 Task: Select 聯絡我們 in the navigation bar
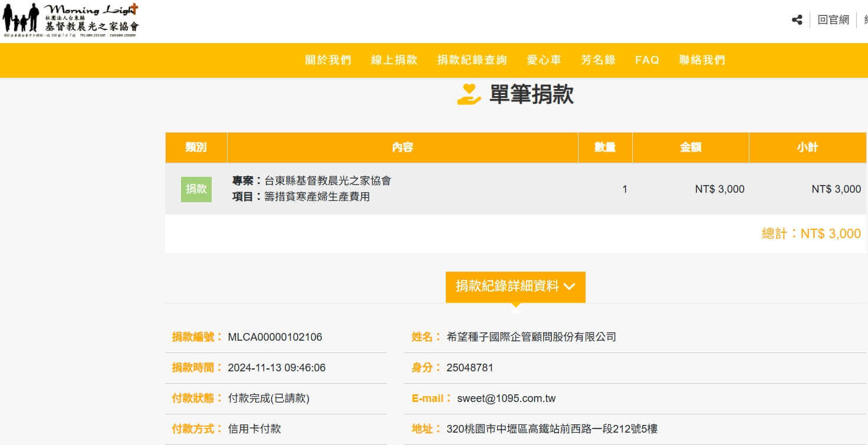pyautogui.click(x=702, y=60)
